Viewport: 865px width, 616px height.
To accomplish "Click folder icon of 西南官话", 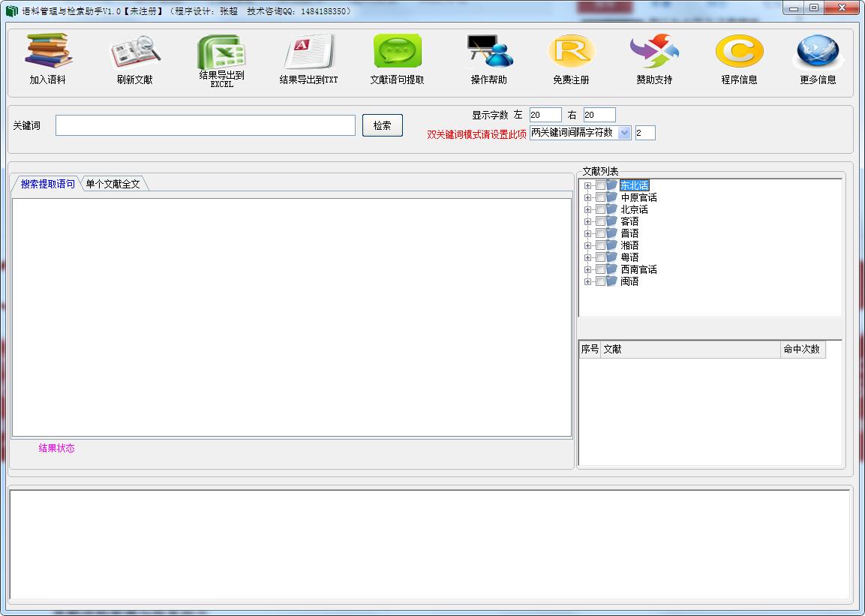I will 611,269.
